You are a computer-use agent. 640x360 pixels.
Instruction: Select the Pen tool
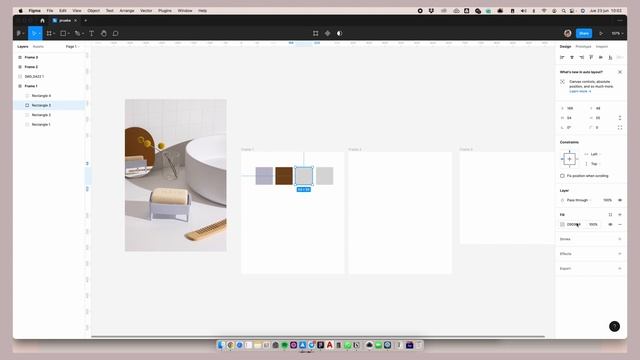coord(77,33)
